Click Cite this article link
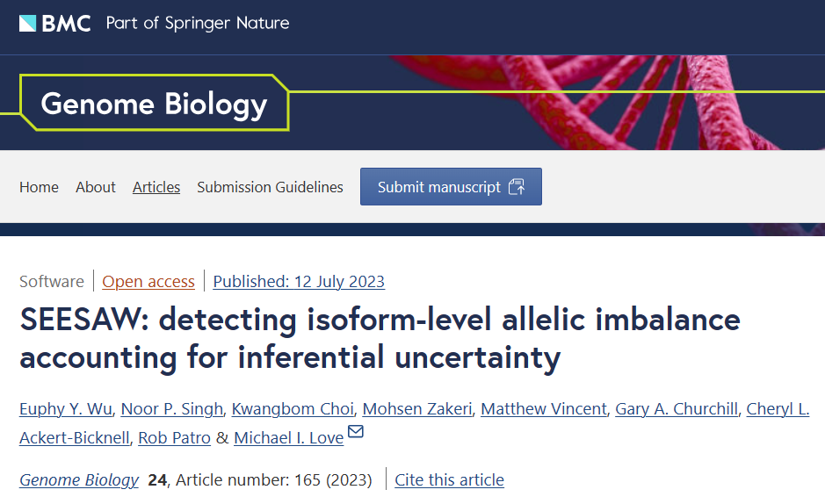This screenshot has height=504, width=825. click(x=449, y=479)
